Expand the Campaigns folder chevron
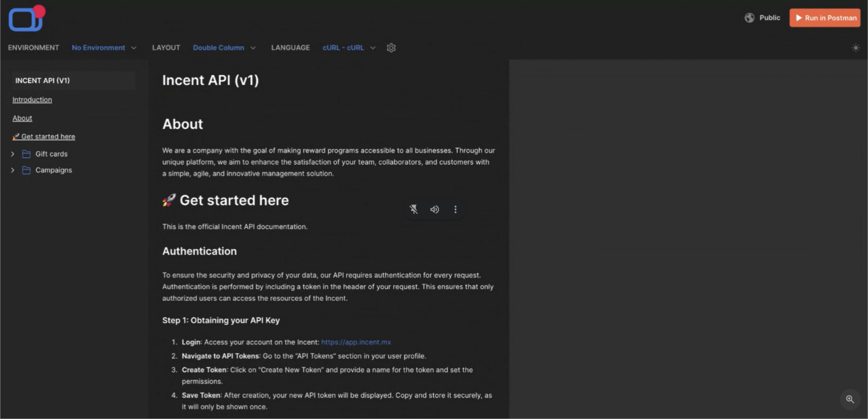The width and height of the screenshot is (868, 419). point(12,170)
